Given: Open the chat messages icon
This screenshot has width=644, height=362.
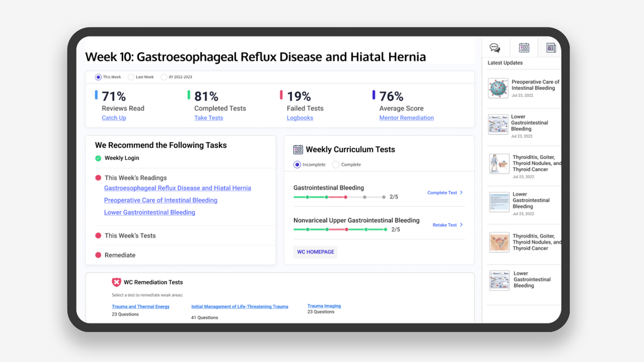Looking at the screenshot, I should pyautogui.click(x=495, y=48).
